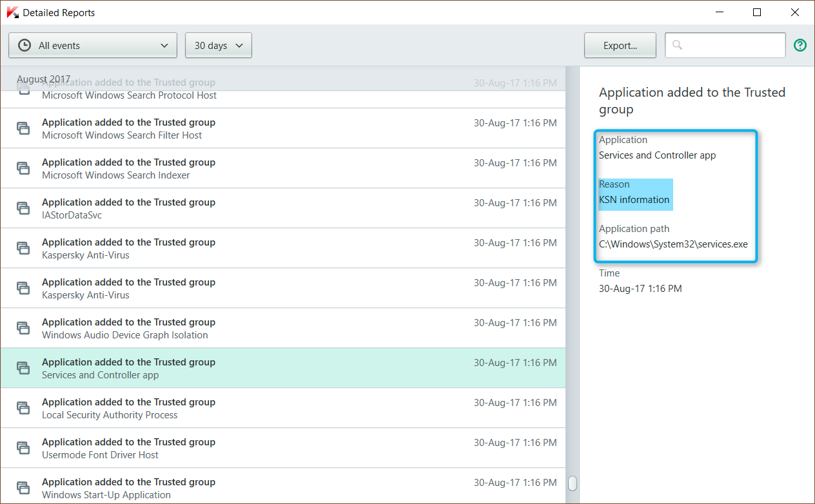Click the Kaspersky logo in title bar
Image resolution: width=815 pixels, height=504 pixels.
coord(11,12)
